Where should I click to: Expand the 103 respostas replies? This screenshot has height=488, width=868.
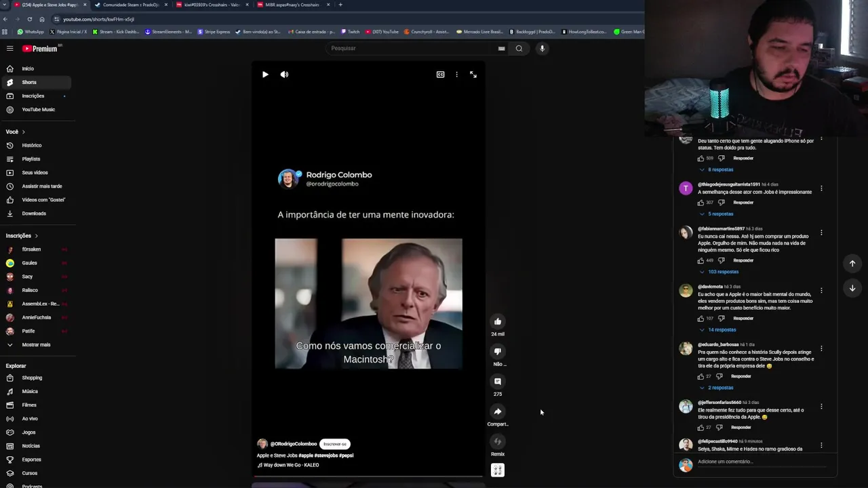tap(719, 272)
